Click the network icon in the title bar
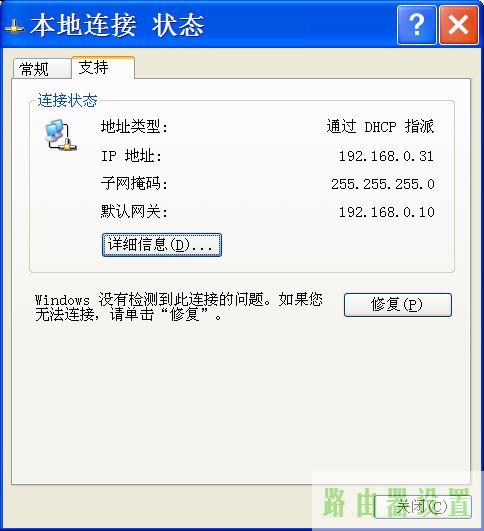Image resolution: width=484 pixels, height=531 pixels. 15,27
